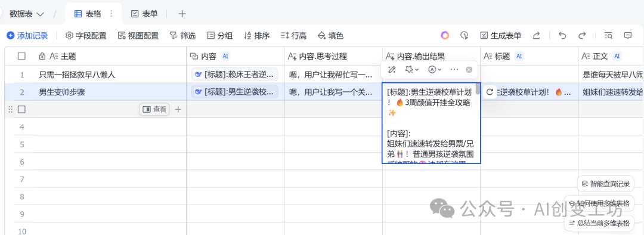The image size is (644, 235).
Task: Click the 内容.输出结果 column header
Action: point(431,56)
